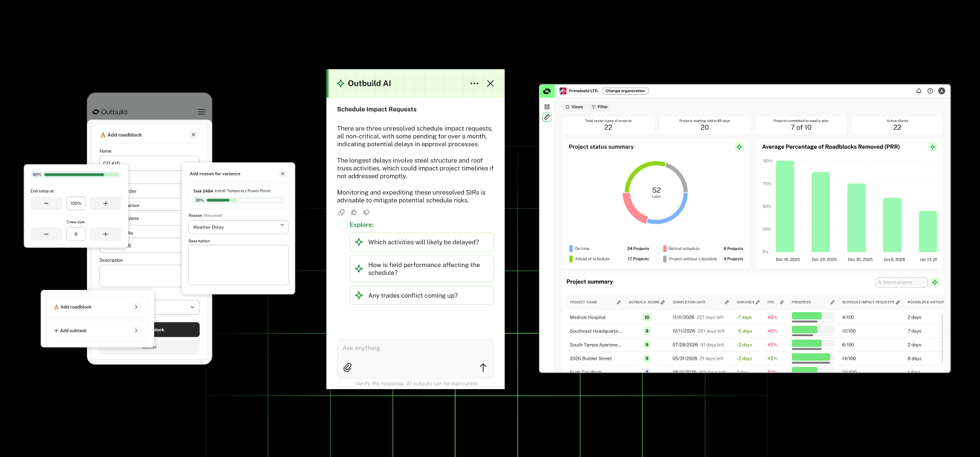Edit the VARIANCE column pencil icon

coord(757,302)
